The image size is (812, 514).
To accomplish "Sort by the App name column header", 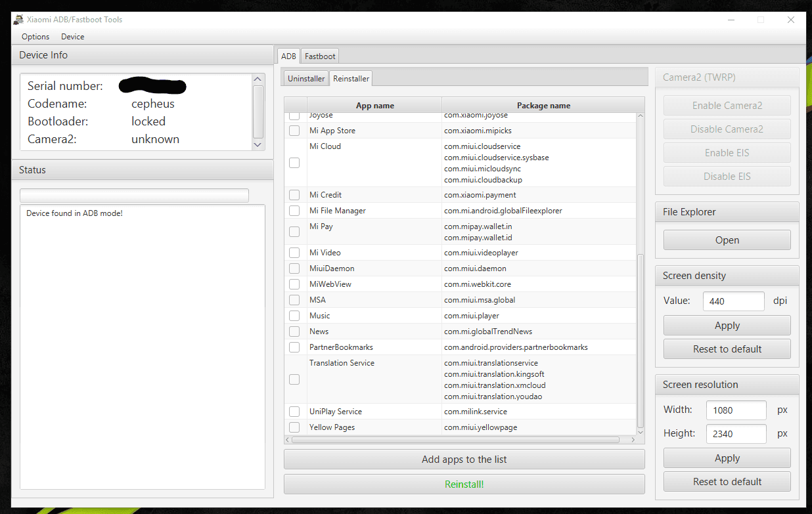I will 374,105.
